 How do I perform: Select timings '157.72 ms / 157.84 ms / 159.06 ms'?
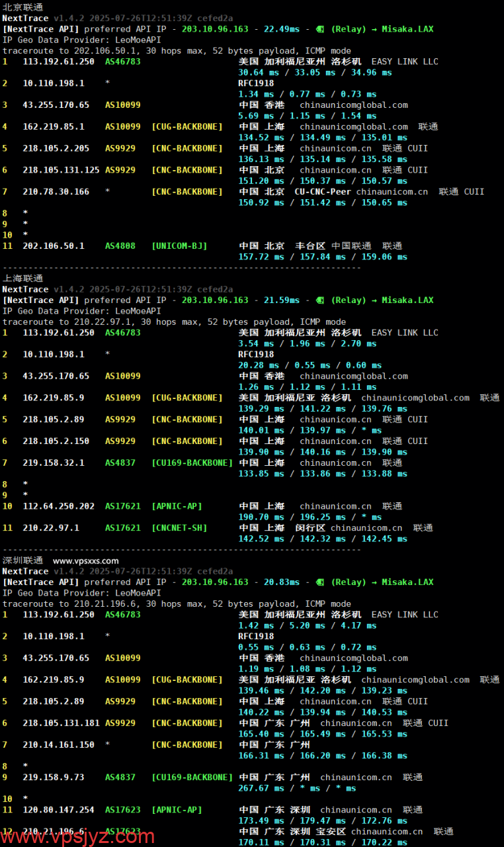[323, 257]
